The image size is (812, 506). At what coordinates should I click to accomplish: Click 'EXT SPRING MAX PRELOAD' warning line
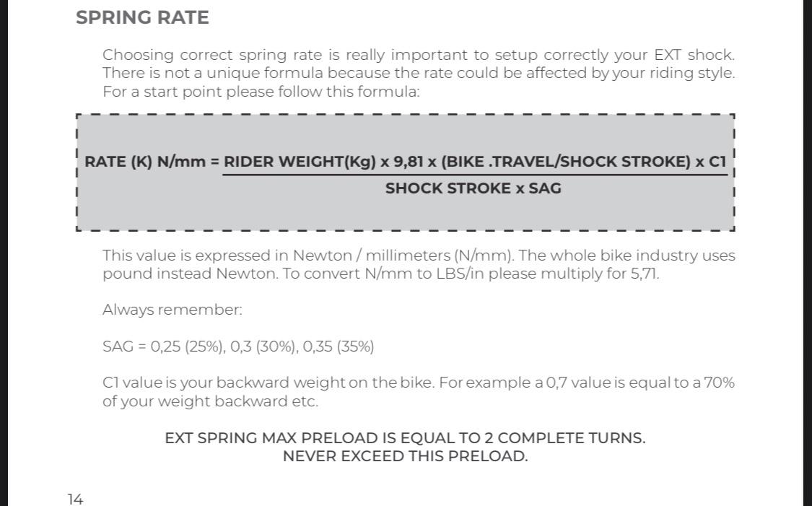[x=405, y=438]
